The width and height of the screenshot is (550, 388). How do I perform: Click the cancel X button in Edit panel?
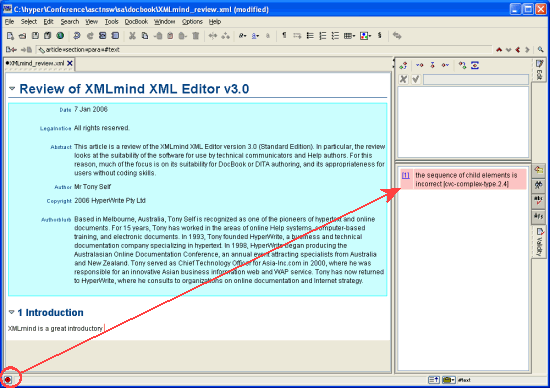403,79
